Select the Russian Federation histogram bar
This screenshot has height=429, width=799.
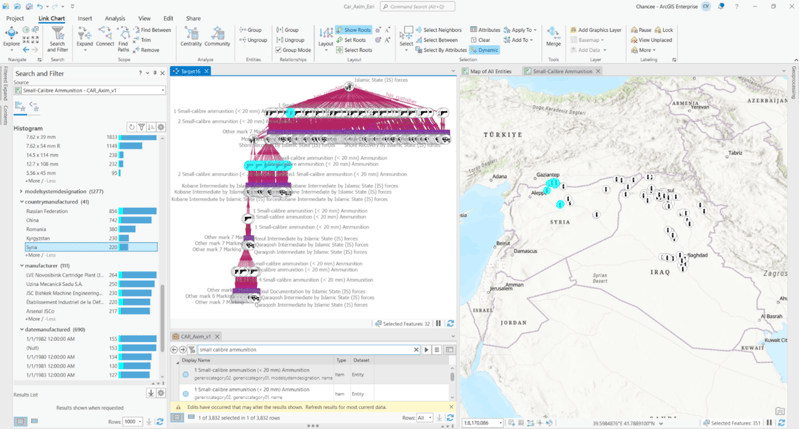138,211
